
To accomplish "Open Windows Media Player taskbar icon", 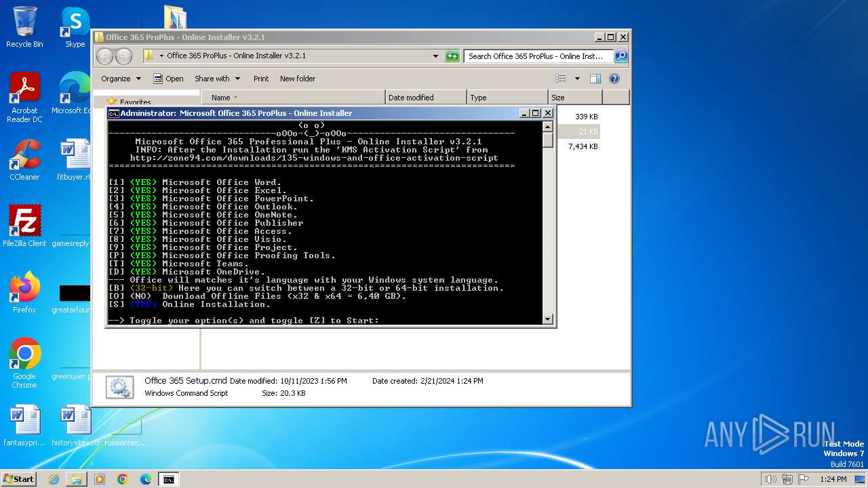I will pyautogui.click(x=100, y=479).
